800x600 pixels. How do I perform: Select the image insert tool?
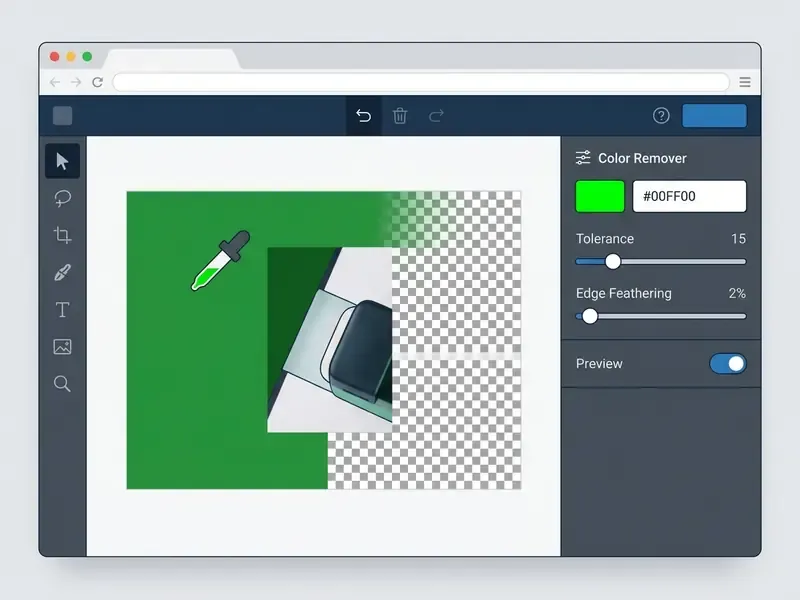click(62, 347)
